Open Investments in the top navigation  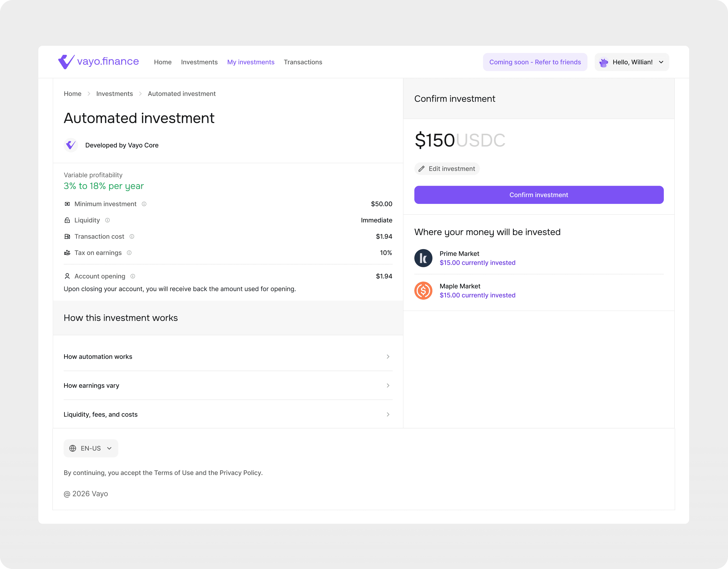click(199, 62)
